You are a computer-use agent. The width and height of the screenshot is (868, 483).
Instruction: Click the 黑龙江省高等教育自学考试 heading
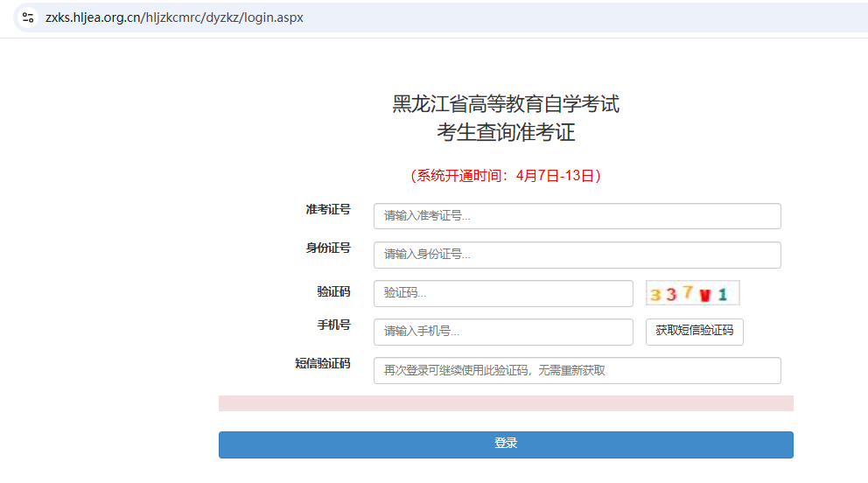coord(506,104)
